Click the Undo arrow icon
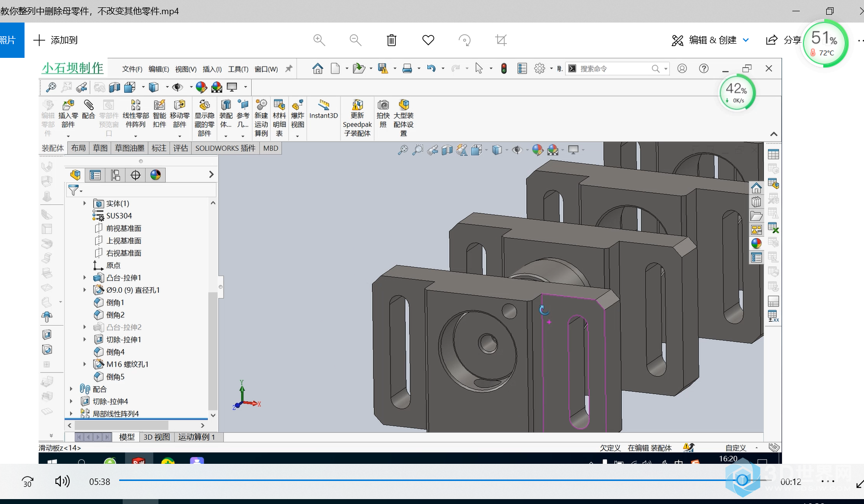The height and width of the screenshot is (504, 864). point(431,69)
